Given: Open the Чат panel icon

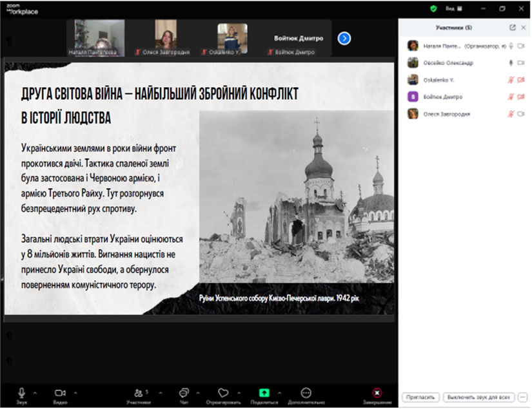Looking at the screenshot, I should click(x=184, y=392).
